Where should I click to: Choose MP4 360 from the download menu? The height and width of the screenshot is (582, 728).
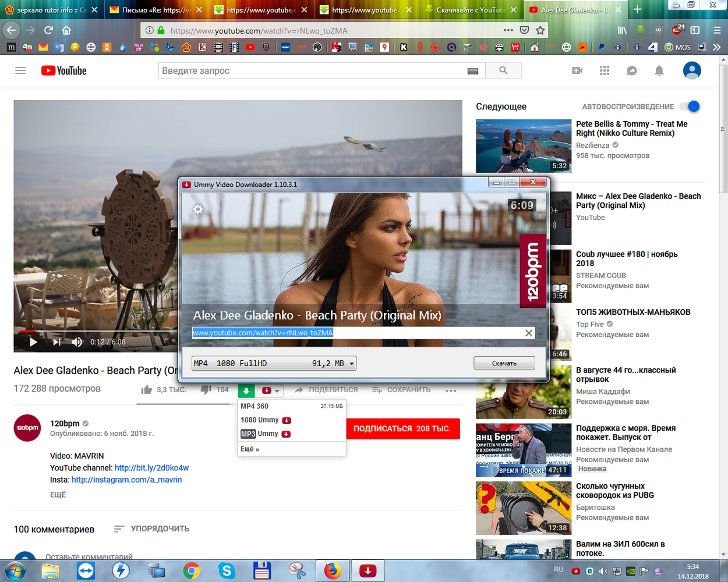click(292, 406)
